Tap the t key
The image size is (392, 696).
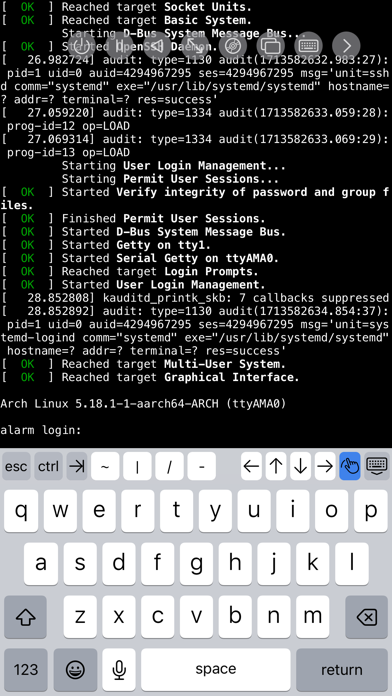point(177,510)
